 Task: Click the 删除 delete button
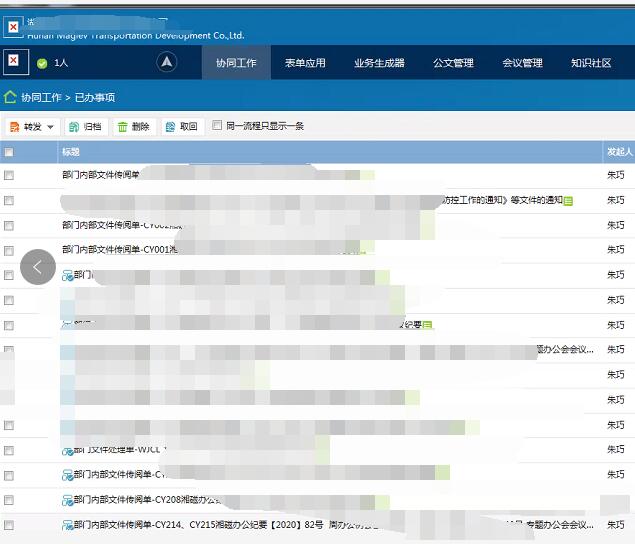134,127
